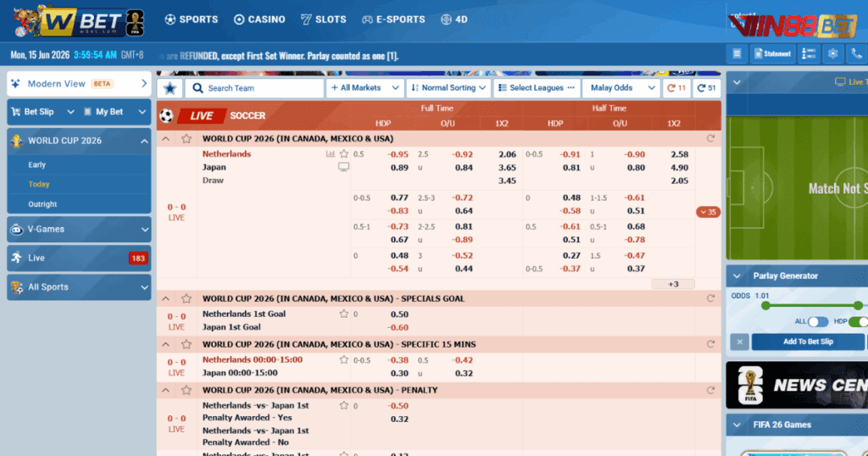Select Netherlands full-time 1X2 odds 2.06

(x=507, y=154)
